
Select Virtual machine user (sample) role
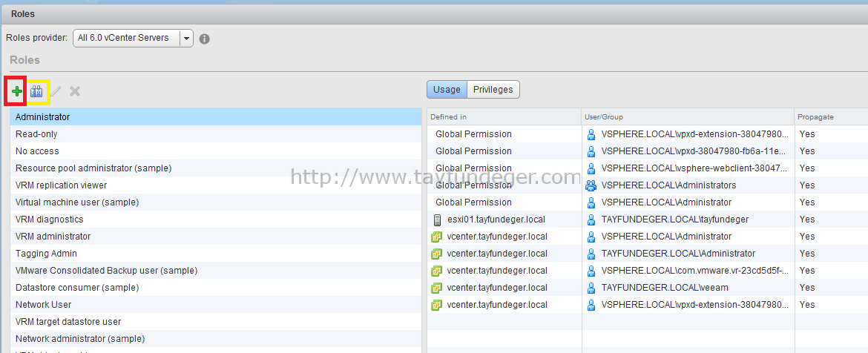tap(216, 202)
